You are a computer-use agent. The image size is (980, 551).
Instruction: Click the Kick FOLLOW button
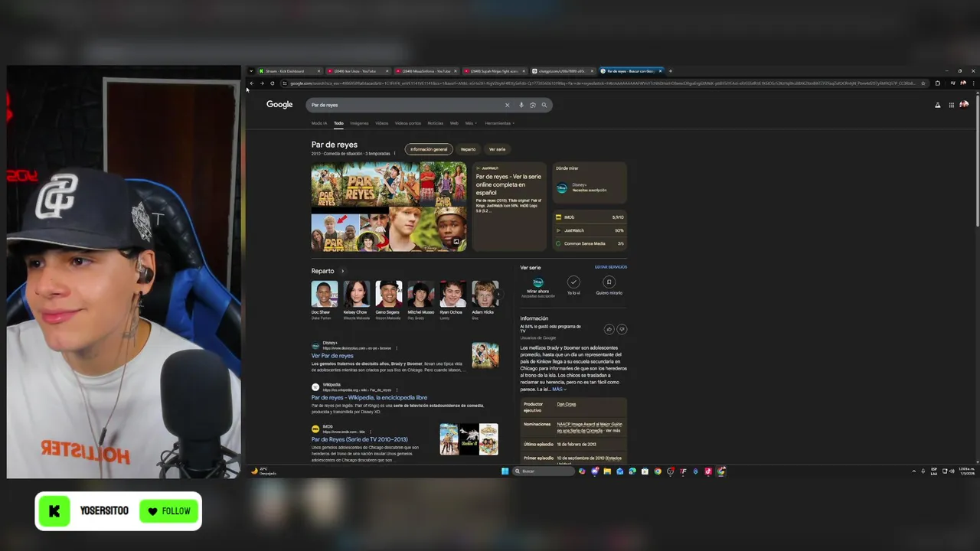click(x=170, y=511)
